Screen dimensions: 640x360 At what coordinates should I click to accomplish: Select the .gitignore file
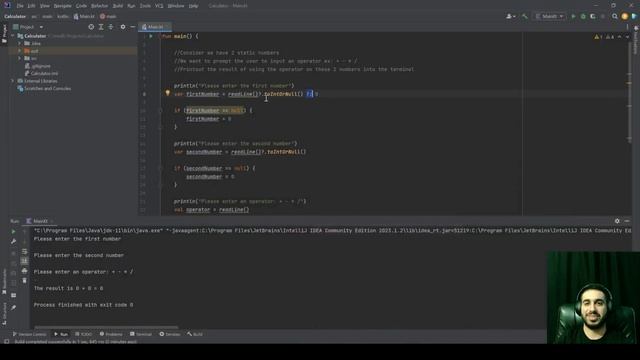pyautogui.click(x=38, y=66)
